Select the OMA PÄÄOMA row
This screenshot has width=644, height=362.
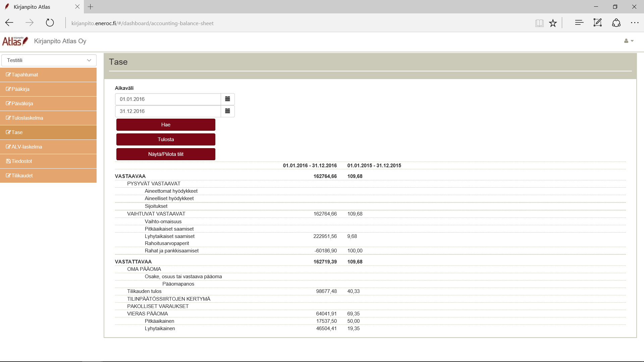tap(370, 269)
